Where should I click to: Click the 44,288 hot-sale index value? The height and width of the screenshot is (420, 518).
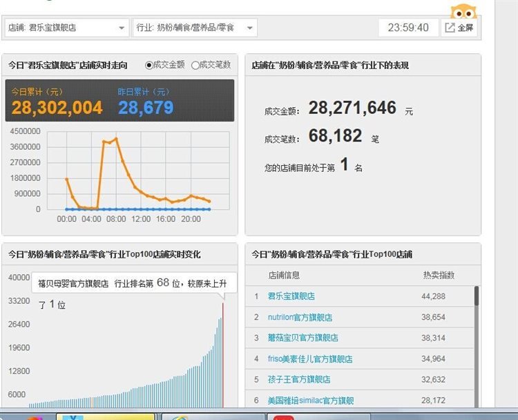(x=433, y=296)
